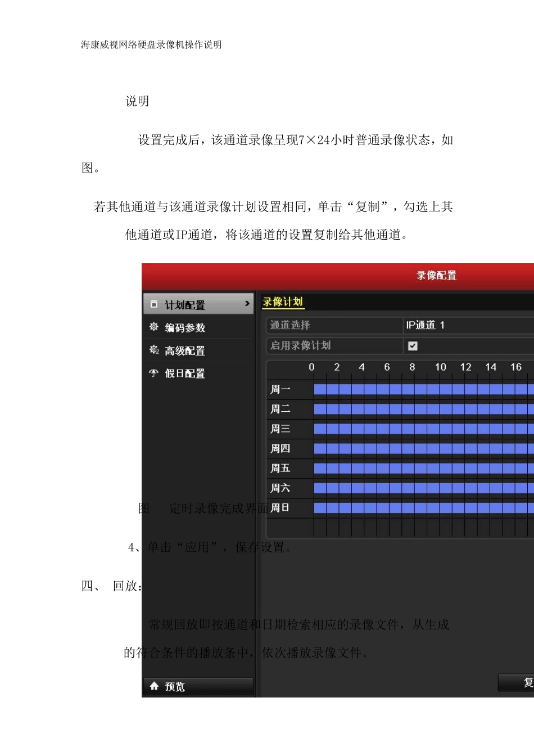Image resolution: width=534 pixels, height=756 pixels.
Task: Click the gear icon beside 高级配置
Action: 154,350
